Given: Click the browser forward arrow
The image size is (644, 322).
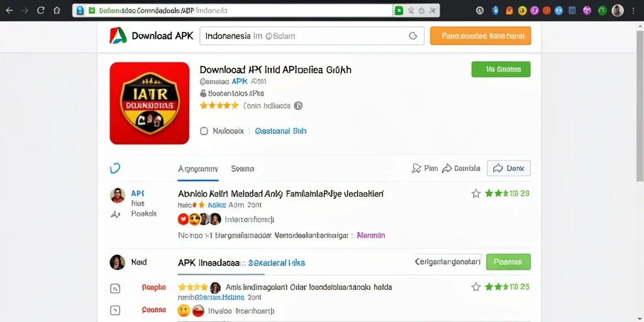Looking at the screenshot, I should coord(25,11).
